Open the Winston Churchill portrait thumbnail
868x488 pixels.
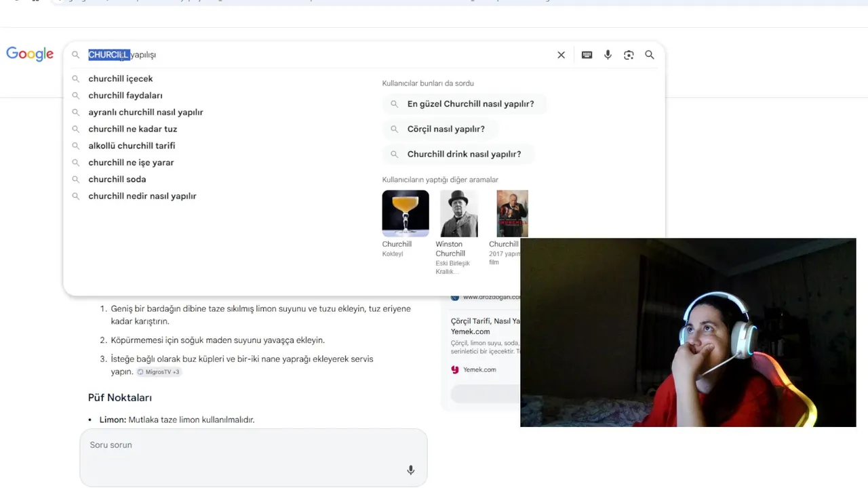pos(458,213)
